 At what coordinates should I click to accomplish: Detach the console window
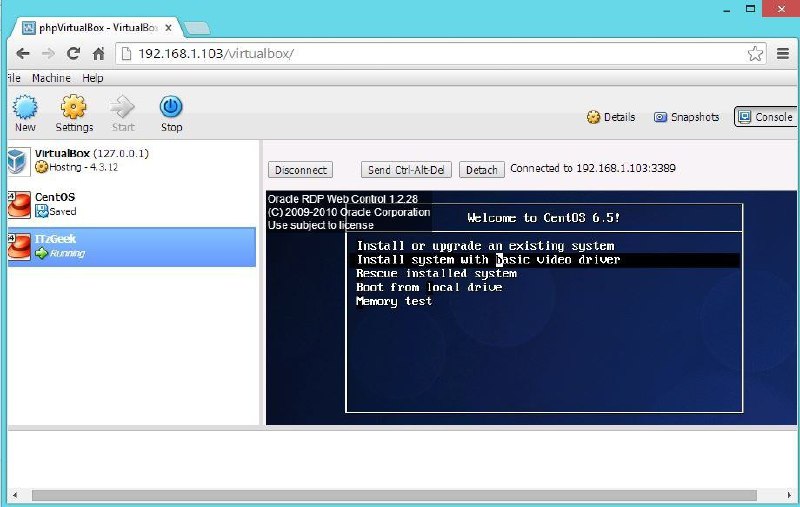coord(482,170)
